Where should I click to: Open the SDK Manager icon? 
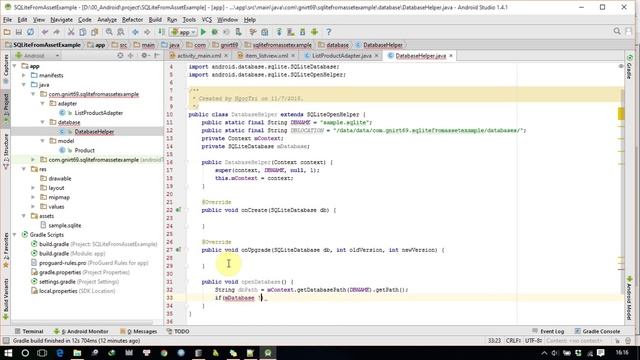[x=302, y=32]
